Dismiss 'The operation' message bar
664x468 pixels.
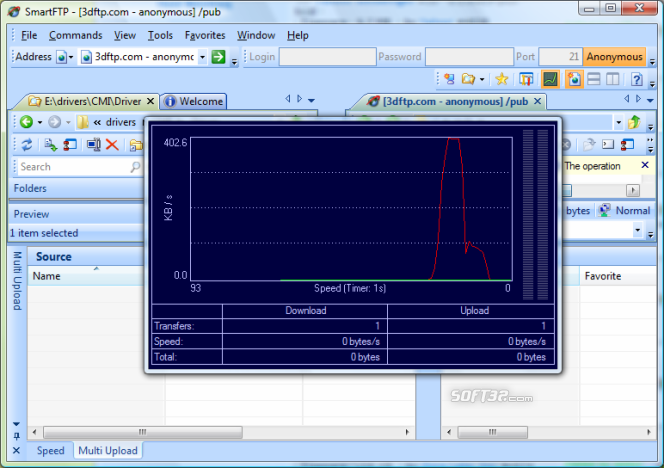tap(645, 165)
